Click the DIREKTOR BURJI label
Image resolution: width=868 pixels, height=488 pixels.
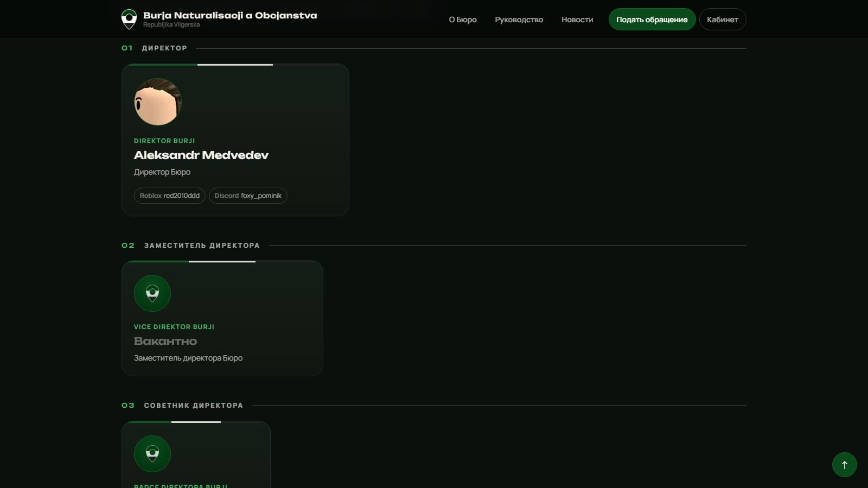click(164, 141)
